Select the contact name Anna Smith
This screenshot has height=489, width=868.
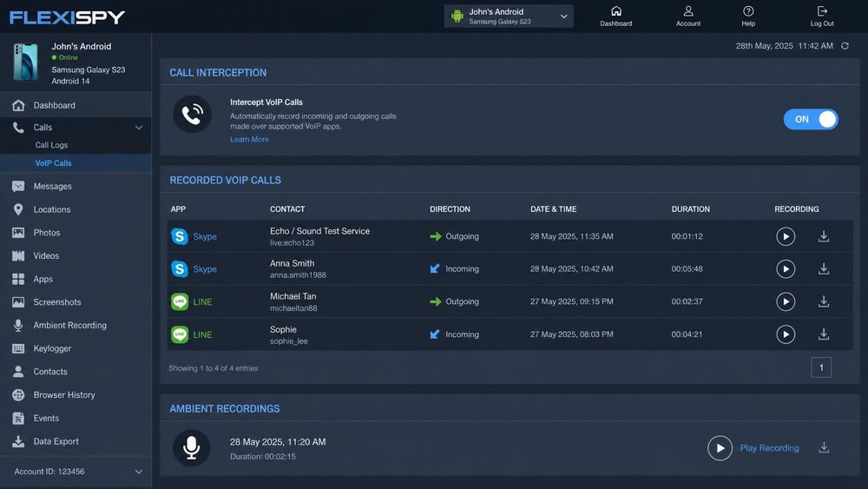coord(292,263)
